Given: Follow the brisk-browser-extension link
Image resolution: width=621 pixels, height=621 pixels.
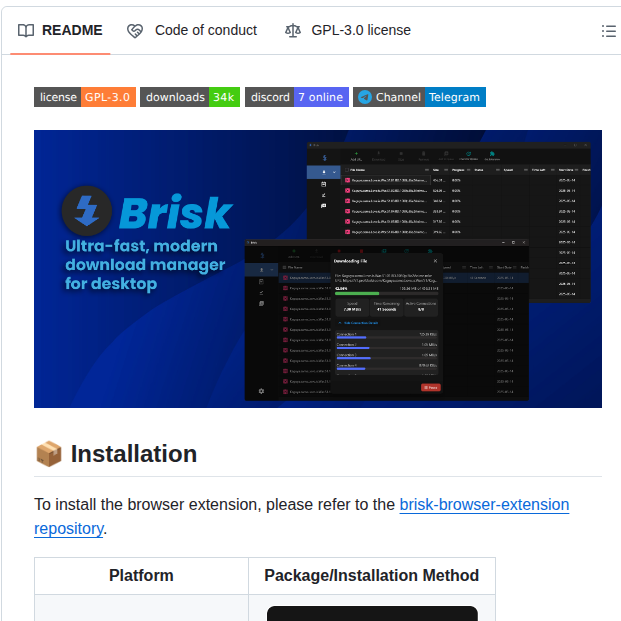Looking at the screenshot, I should pyautogui.click(x=484, y=505).
